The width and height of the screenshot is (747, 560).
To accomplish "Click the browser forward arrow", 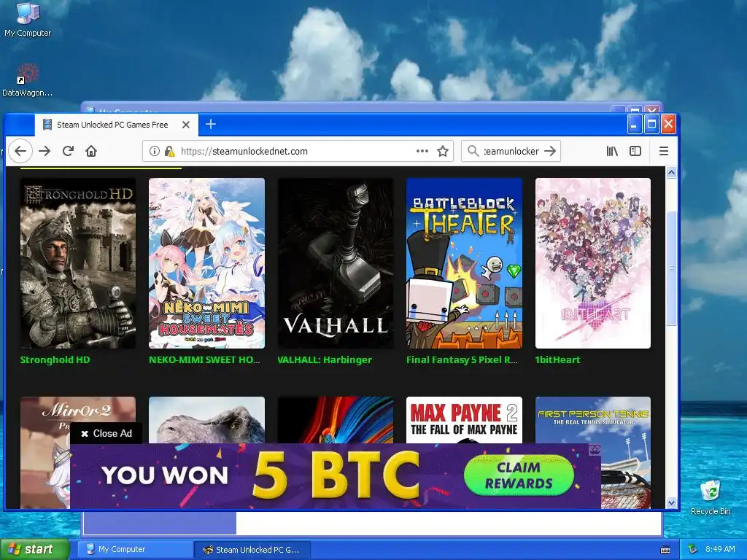I will [44, 152].
